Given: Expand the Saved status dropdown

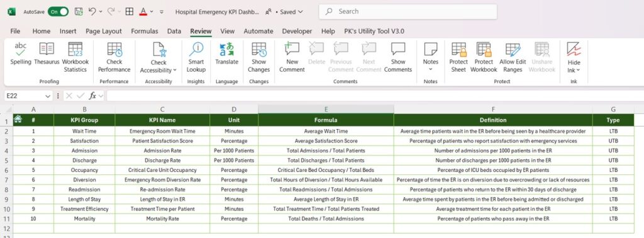Looking at the screenshot, I should click(x=300, y=12).
